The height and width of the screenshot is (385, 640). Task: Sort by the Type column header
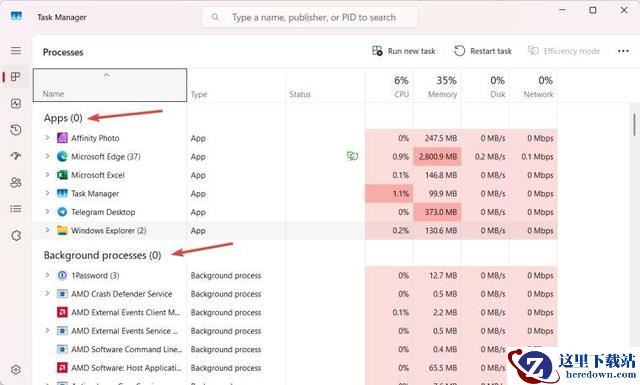(x=236, y=86)
